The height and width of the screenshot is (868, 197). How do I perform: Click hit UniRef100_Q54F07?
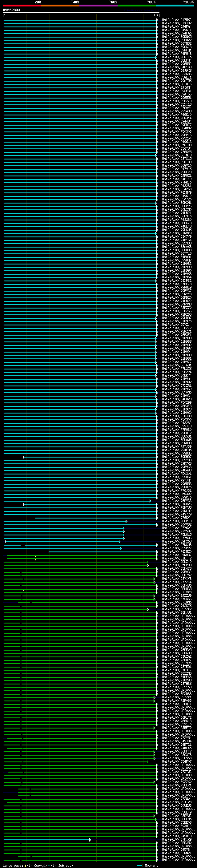tap(177, 762)
